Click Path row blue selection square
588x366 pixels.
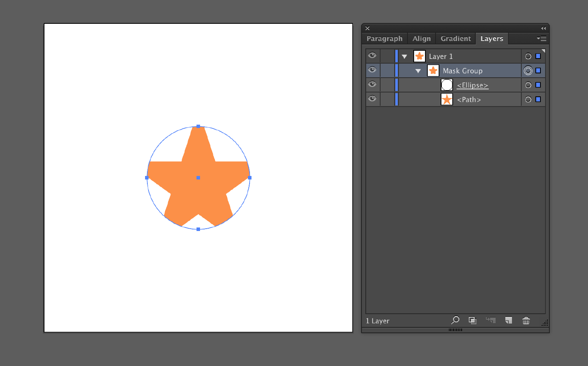(538, 99)
